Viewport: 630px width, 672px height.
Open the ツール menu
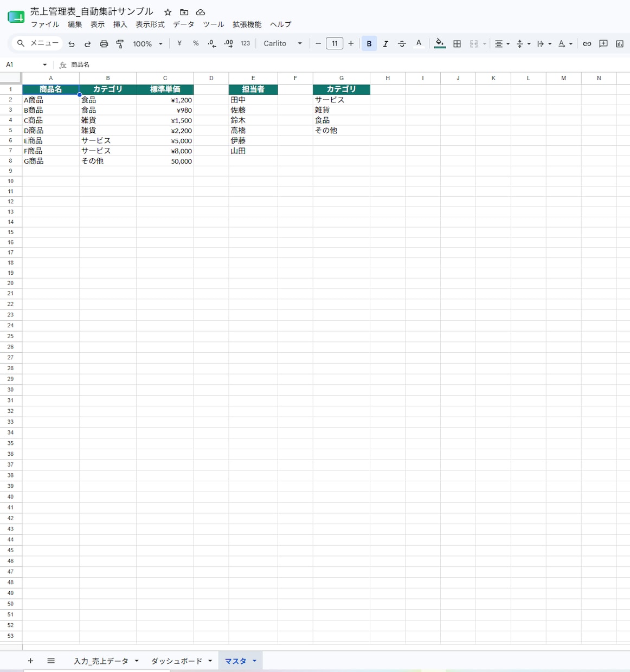click(x=214, y=24)
